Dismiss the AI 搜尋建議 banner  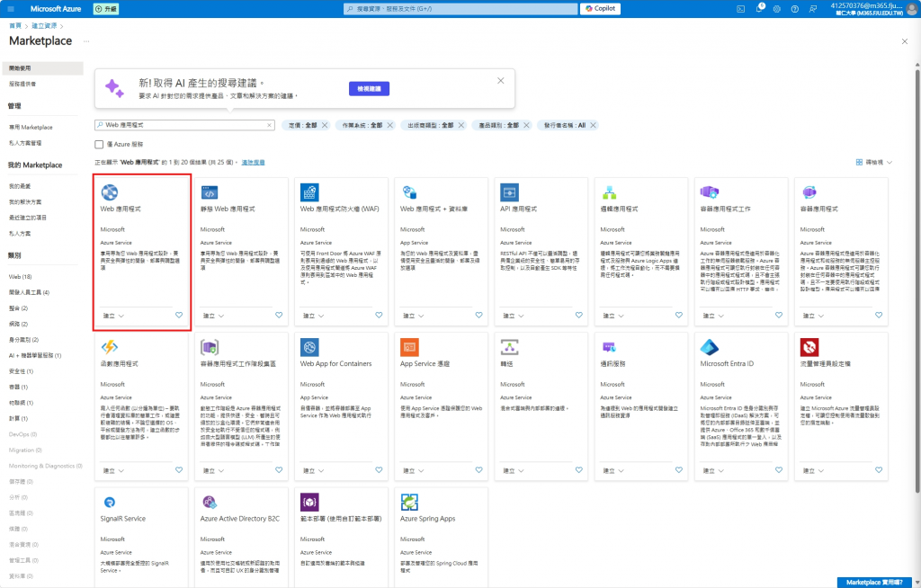(x=500, y=81)
